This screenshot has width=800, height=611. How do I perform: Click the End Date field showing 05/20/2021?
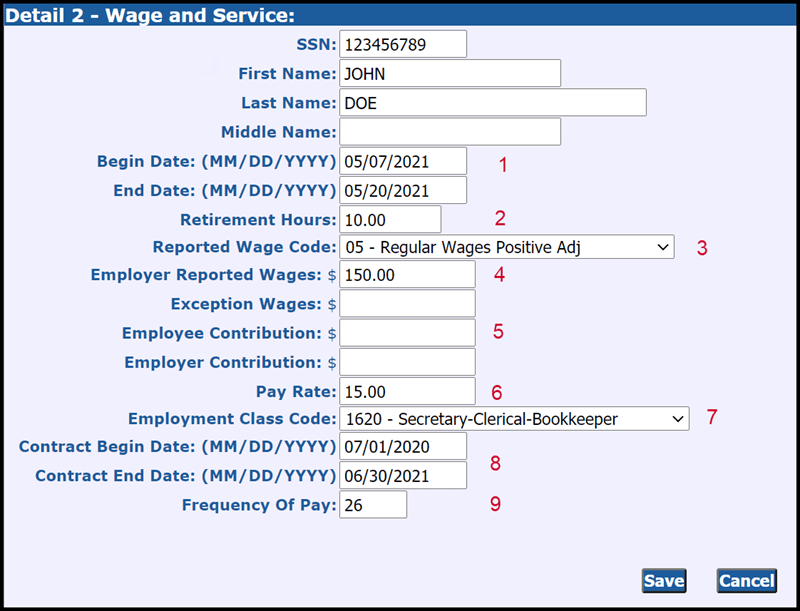[x=405, y=190]
